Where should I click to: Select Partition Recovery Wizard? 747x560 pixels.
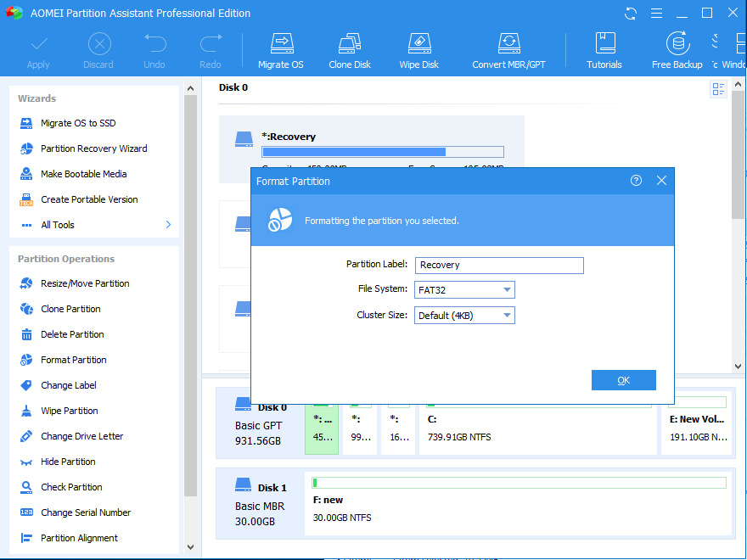93,148
